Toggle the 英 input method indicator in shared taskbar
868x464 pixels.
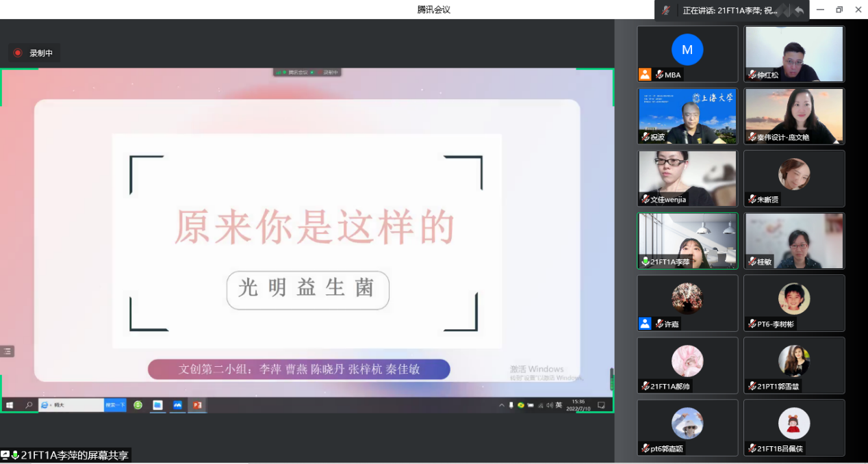pyautogui.click(x=559, y=405)
